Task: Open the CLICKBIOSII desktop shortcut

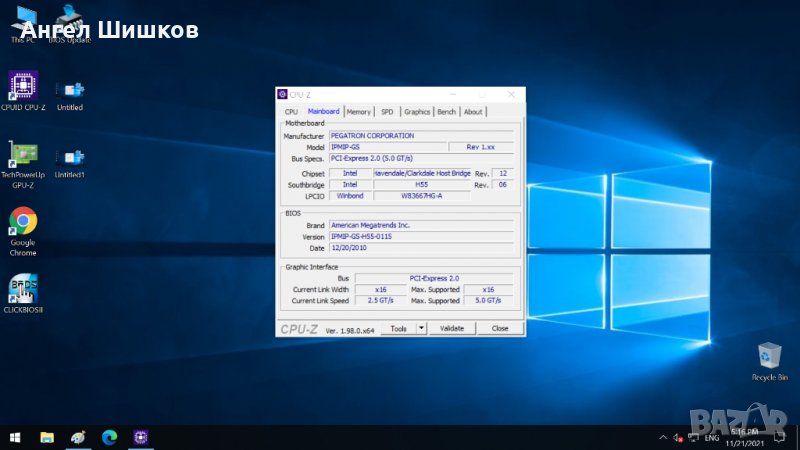Action: click(24, 288)
